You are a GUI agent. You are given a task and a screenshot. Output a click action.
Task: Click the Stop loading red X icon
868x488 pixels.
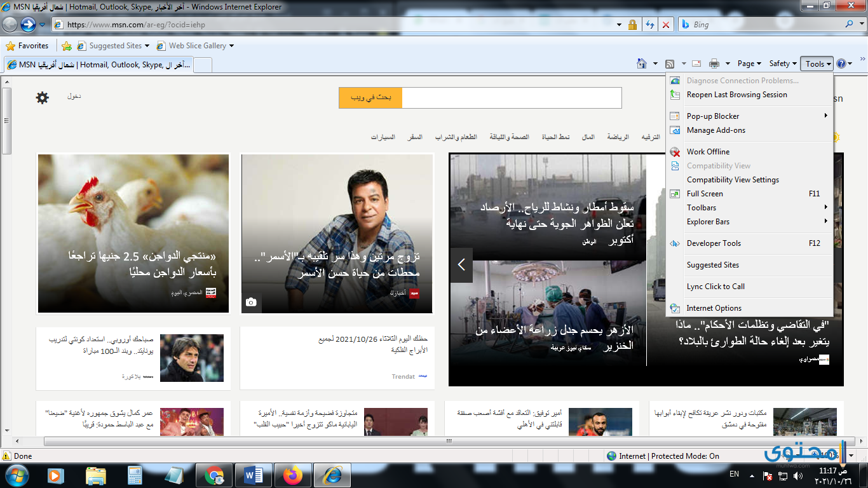pyautogui.click(x=666, y=25)
